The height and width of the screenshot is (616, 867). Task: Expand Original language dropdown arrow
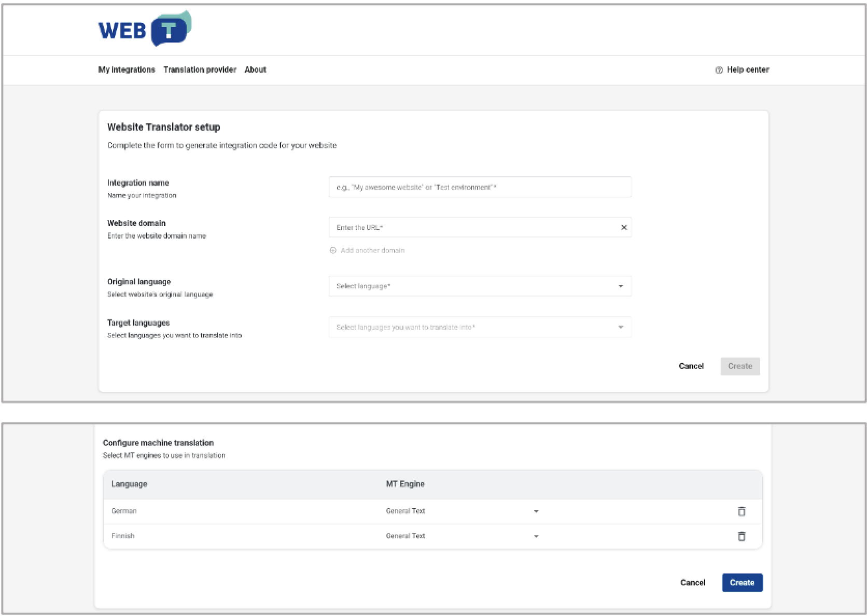click(621, 287)
